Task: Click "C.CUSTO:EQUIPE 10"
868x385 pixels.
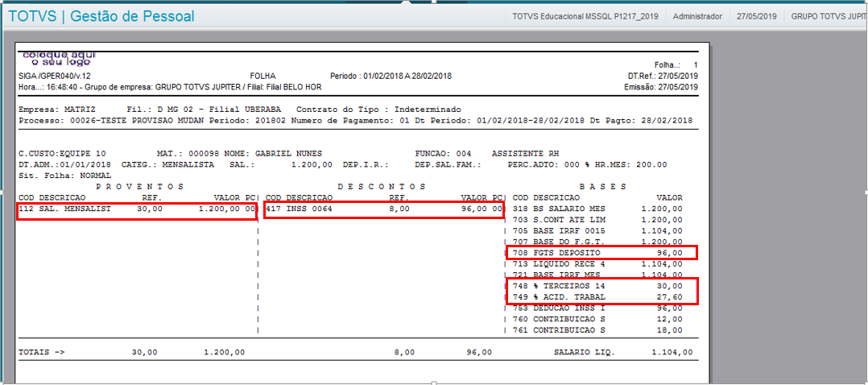Action: [62, 154]
